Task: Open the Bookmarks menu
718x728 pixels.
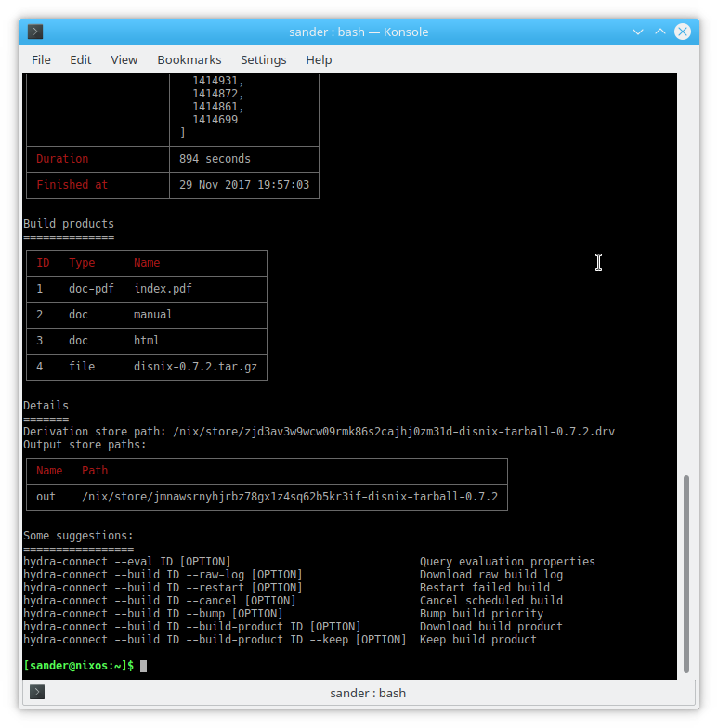Action: 189,59
